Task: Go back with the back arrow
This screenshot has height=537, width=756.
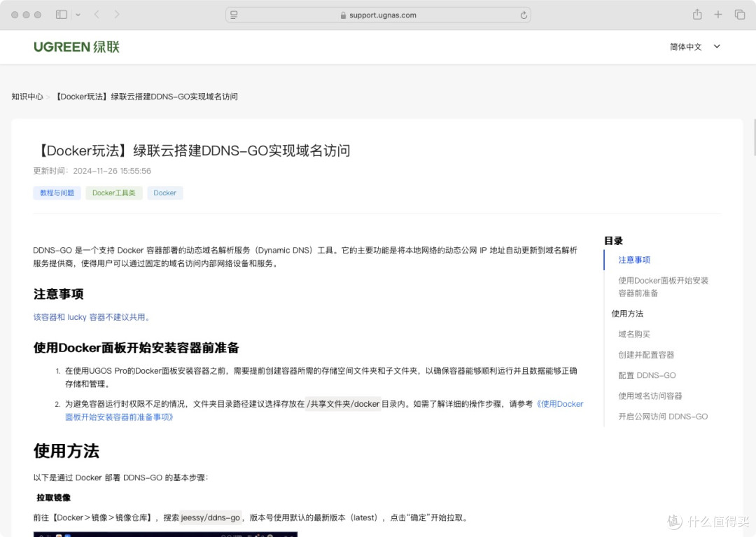Action: pyautogui.click(x=97, y=15)
